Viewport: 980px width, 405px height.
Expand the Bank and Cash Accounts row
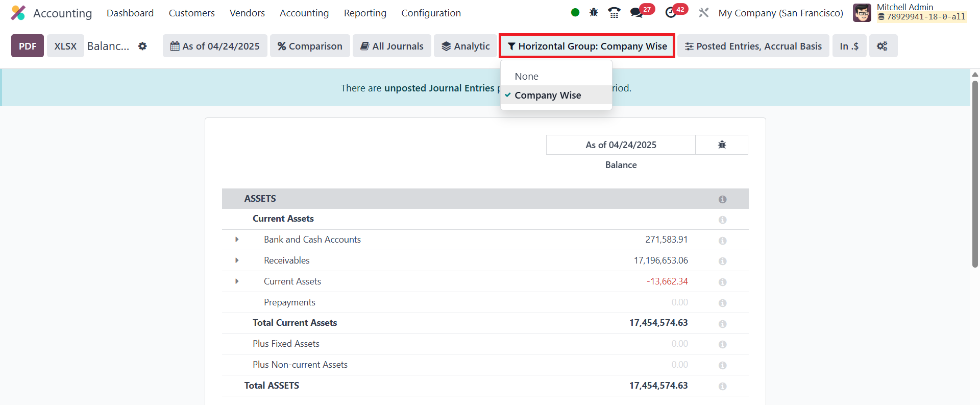(x=237, y=240)
